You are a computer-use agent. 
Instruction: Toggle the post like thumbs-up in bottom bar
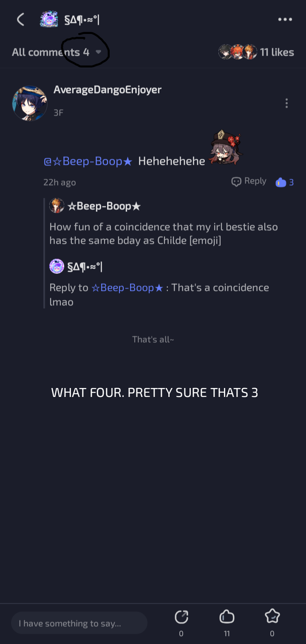click(x=227, y=617)
